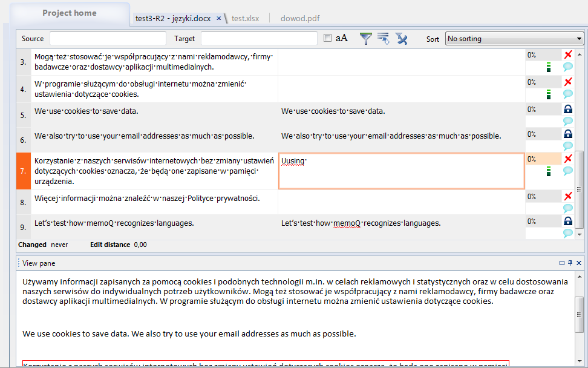The width and height of the screenshot is (588, 368).
Task: Click red X status icon on segment 4
Action: (568, 82)
